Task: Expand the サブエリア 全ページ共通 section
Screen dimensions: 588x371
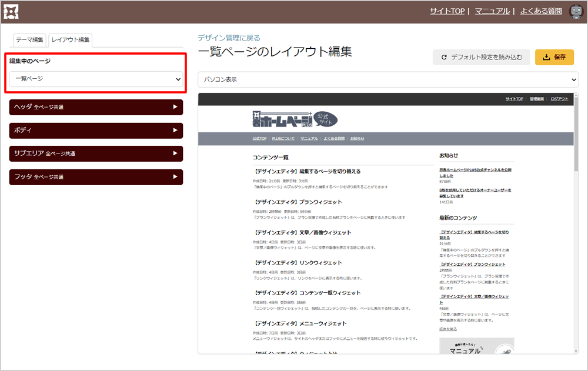Action: [x=96, y=153]
